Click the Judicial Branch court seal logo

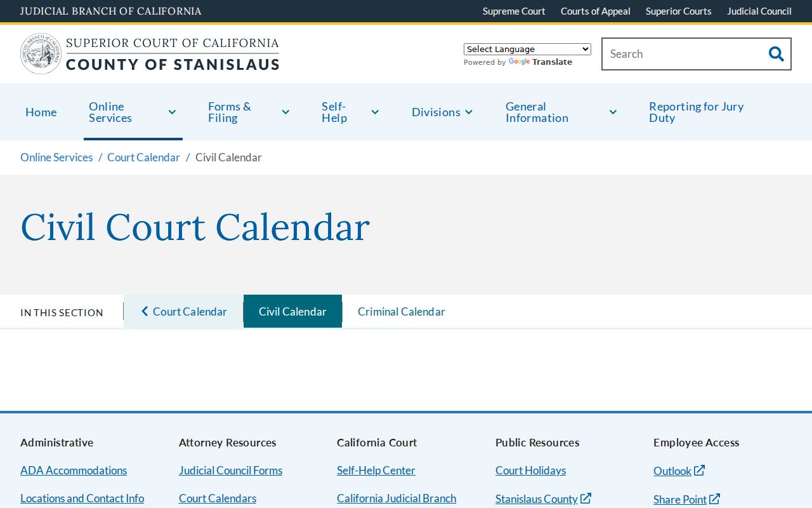(41, 54)
